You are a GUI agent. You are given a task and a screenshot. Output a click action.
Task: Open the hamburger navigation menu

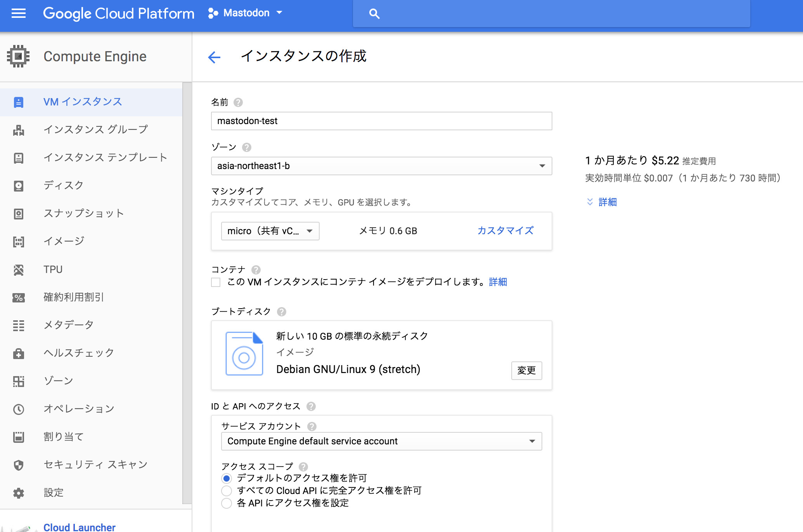(x=18, y=14)
